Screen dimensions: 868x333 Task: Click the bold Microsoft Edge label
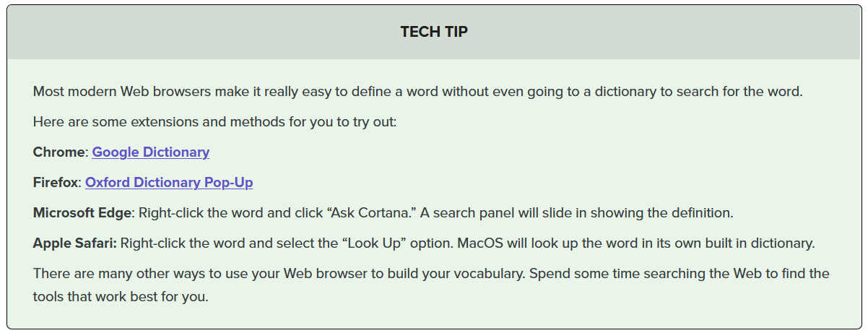tap(82, 213)
